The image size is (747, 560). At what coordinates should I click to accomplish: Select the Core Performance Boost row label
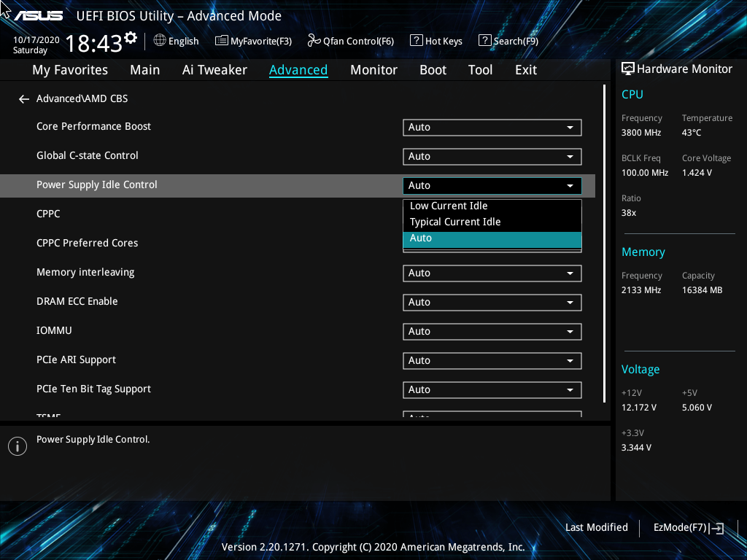93,126
